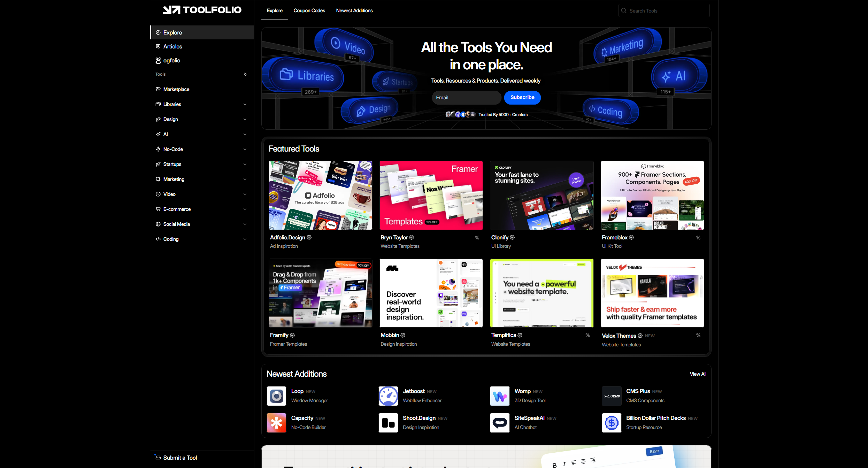
Task: Open the Coupon Codes tab
Action: 309,10
